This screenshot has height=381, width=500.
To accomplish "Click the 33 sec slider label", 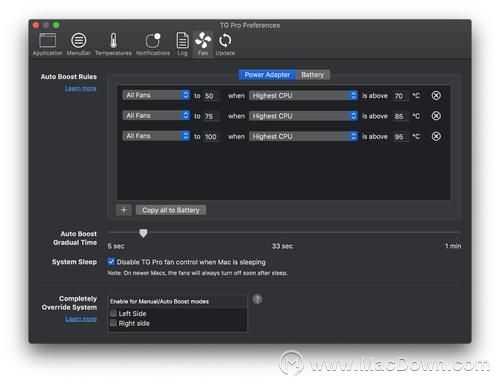I will (x=282, y=246).
